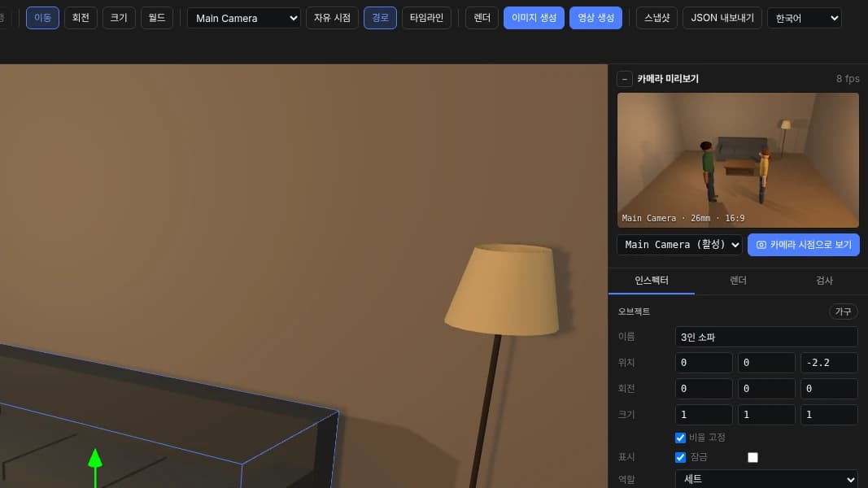Click 카메라 시점으로 보기 camera view button

pos(803,245)
